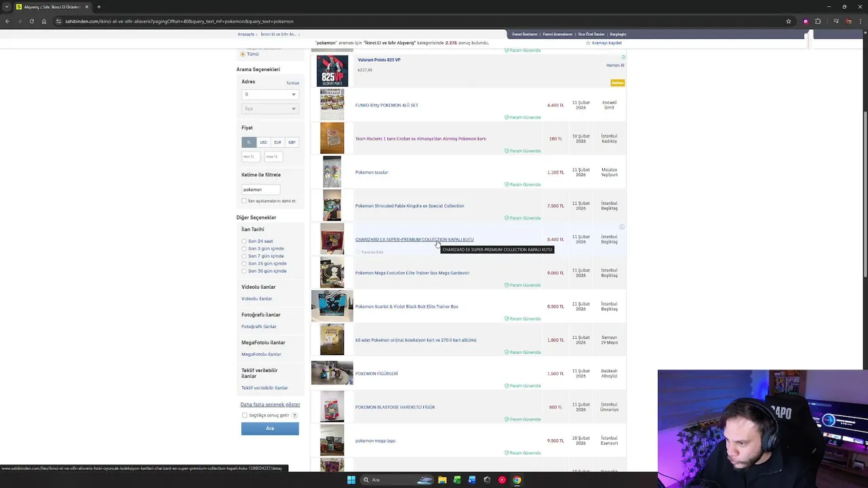Open POKEMON BLASTOISE HAREKETLİ FİGÜR listing

coord(395,407)
